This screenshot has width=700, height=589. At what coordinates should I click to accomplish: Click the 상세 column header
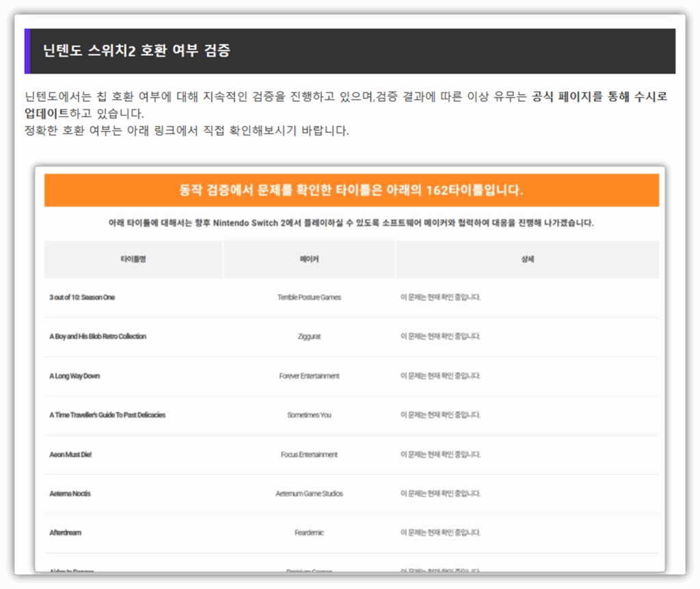coord(528,259)
